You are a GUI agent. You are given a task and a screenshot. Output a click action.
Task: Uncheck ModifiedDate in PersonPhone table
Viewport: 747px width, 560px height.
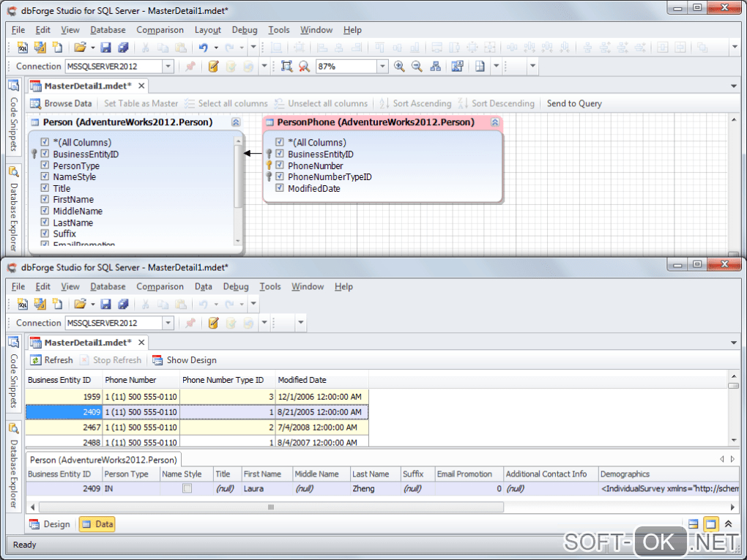point(280,188)
